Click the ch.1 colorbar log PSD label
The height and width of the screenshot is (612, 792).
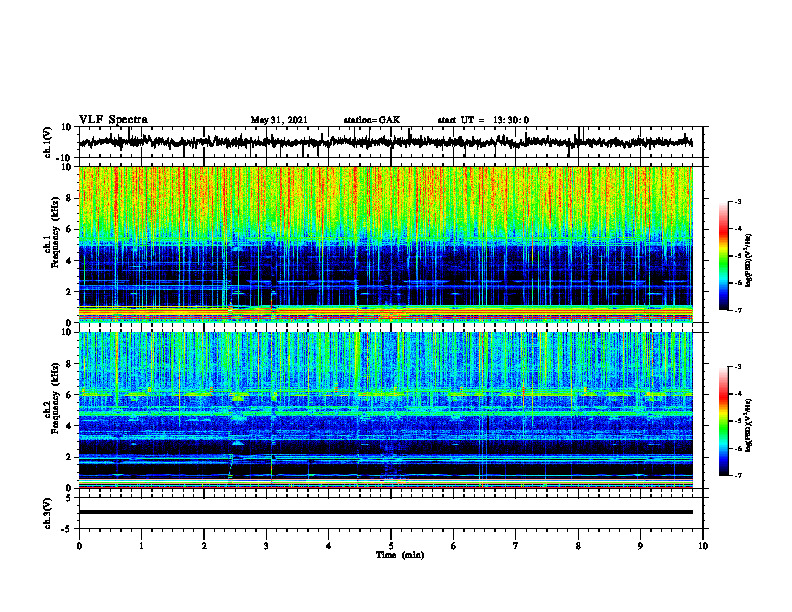point(748,261)
